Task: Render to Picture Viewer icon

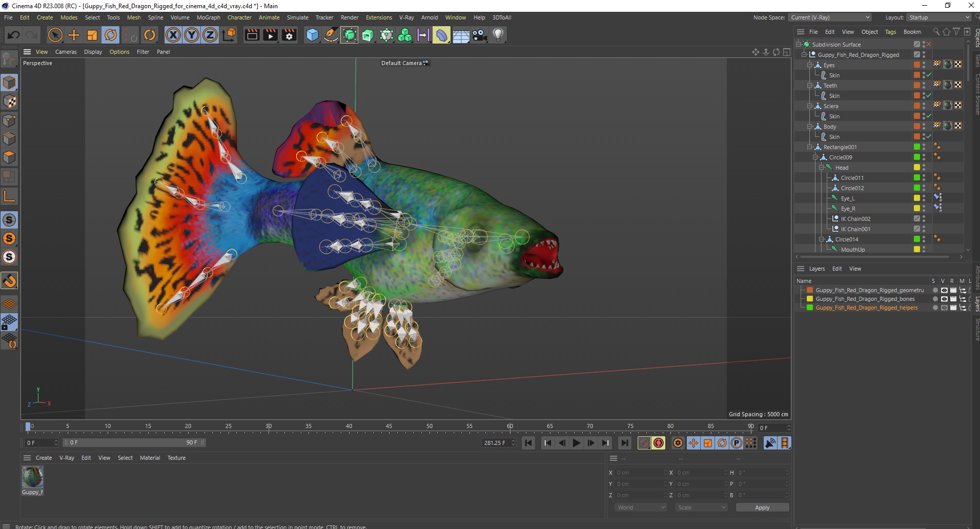Action: pos(270,35)
